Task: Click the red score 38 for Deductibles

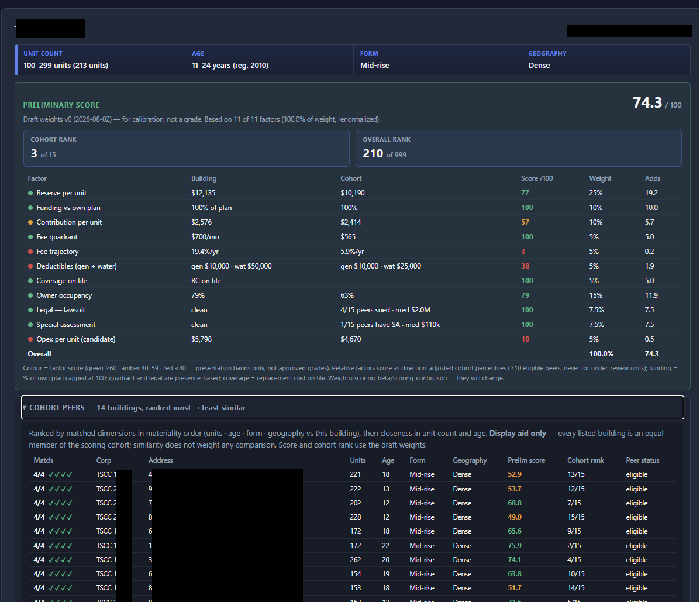Action: coord(525,266)
